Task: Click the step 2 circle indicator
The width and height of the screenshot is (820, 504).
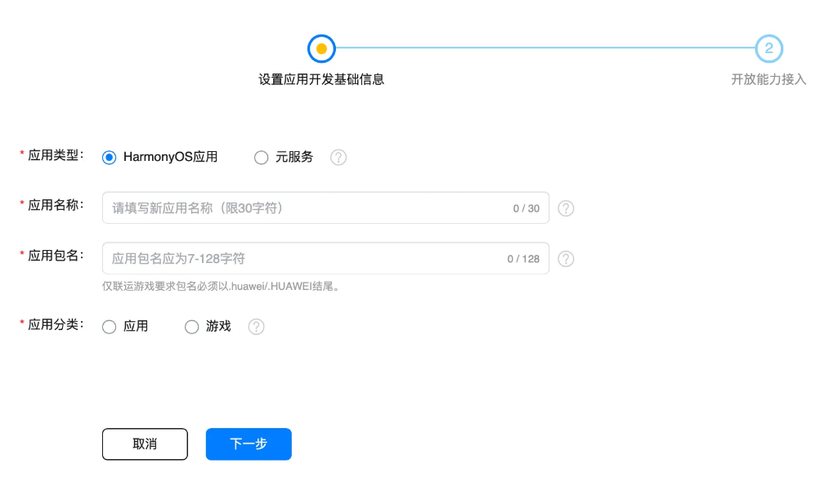Action: coord(768,48)
